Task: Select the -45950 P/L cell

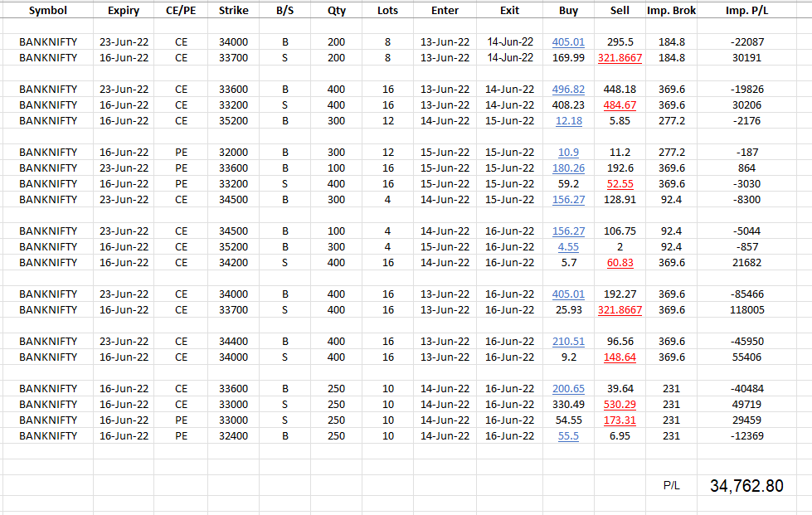Action: (x=746, y=341)
